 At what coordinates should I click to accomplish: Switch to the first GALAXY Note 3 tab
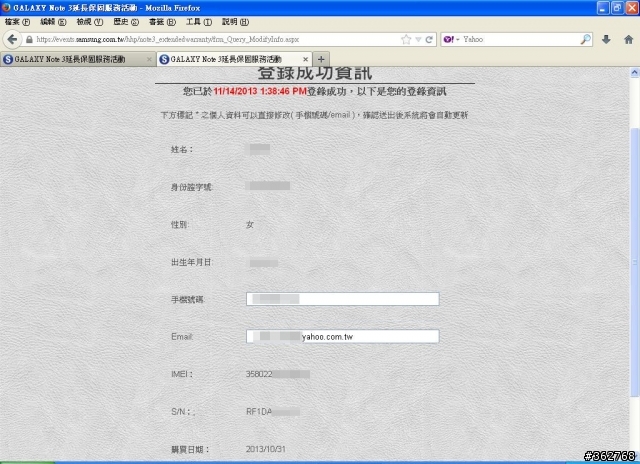78,59
